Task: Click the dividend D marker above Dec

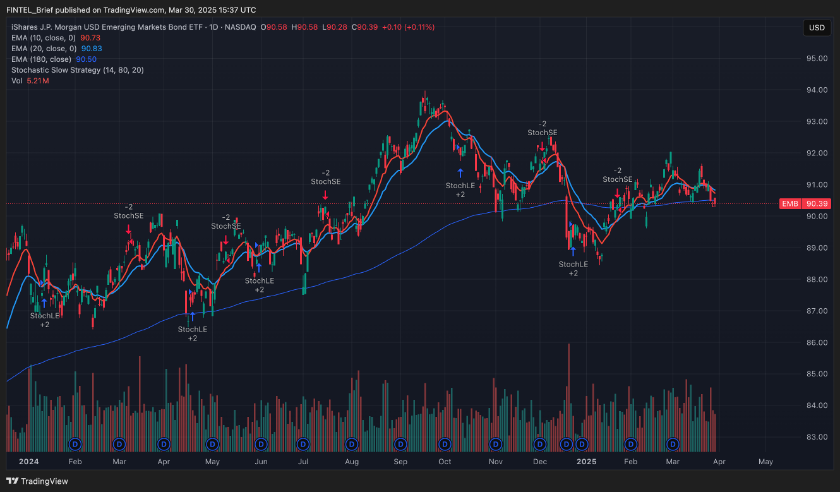Action: [539, 444]
